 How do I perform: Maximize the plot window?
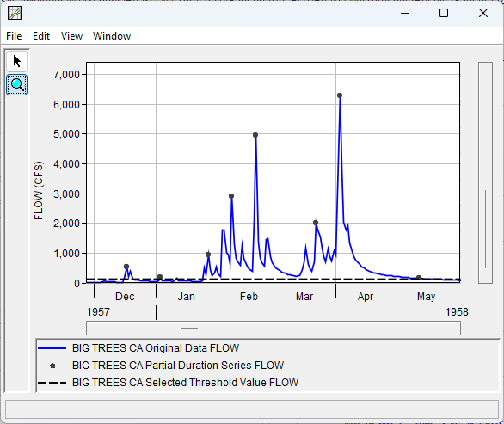[x=444, y=13]
